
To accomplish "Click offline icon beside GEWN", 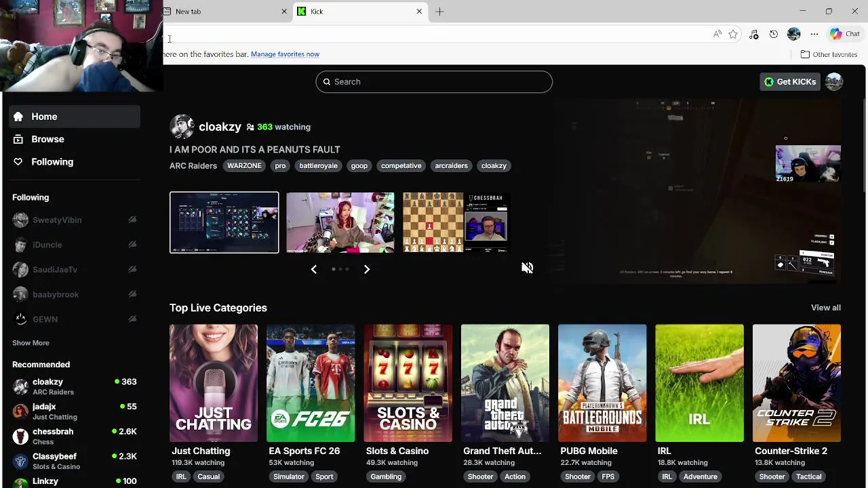I will tap(132, 319).
